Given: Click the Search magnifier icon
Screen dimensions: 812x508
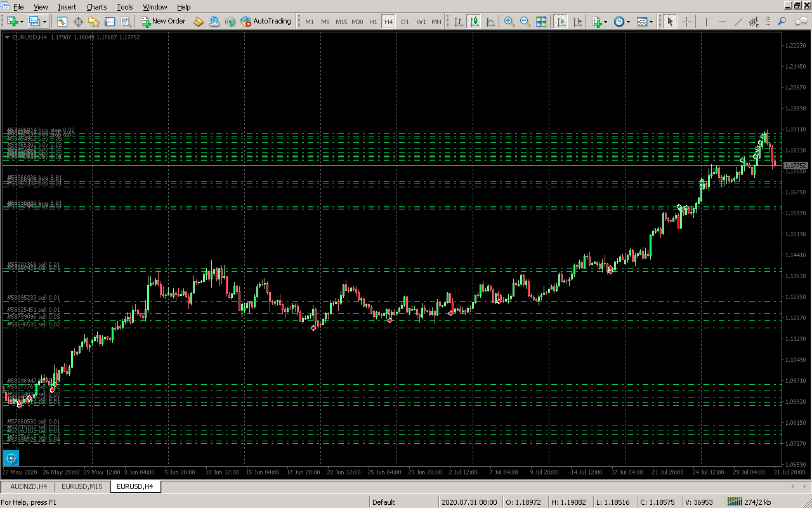Looking at the screenshot, I should pyautogui.click(x=782, y=22).
